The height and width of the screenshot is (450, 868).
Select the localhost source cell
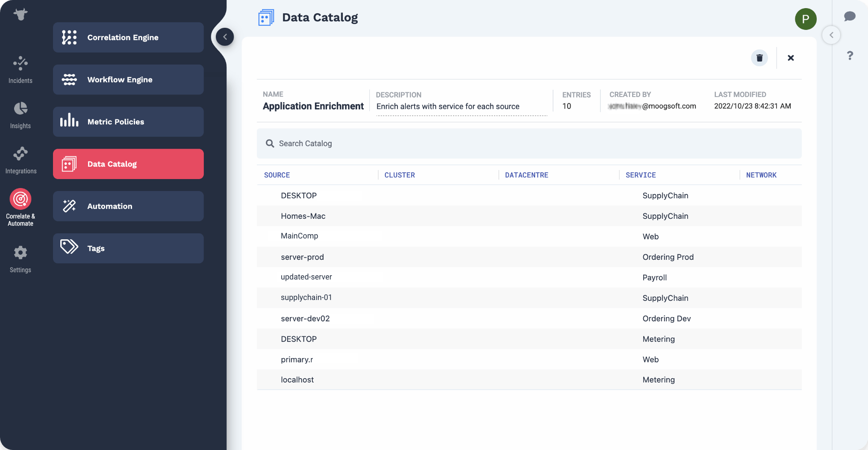[x=297, y=380]
